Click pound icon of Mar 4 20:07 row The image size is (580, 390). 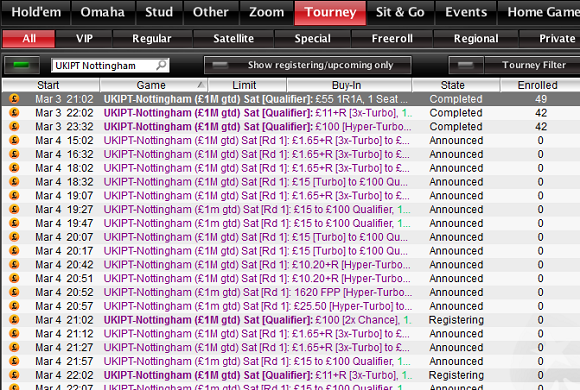point(14,237)
